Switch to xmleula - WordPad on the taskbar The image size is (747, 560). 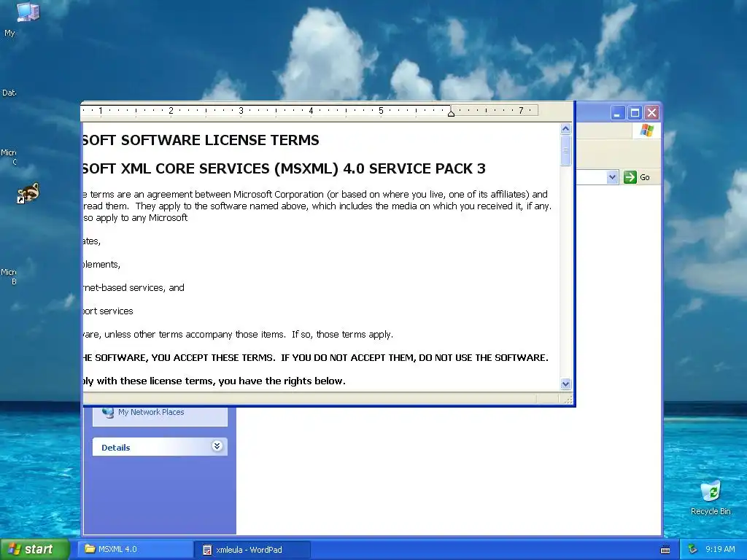tap(252, 550)
